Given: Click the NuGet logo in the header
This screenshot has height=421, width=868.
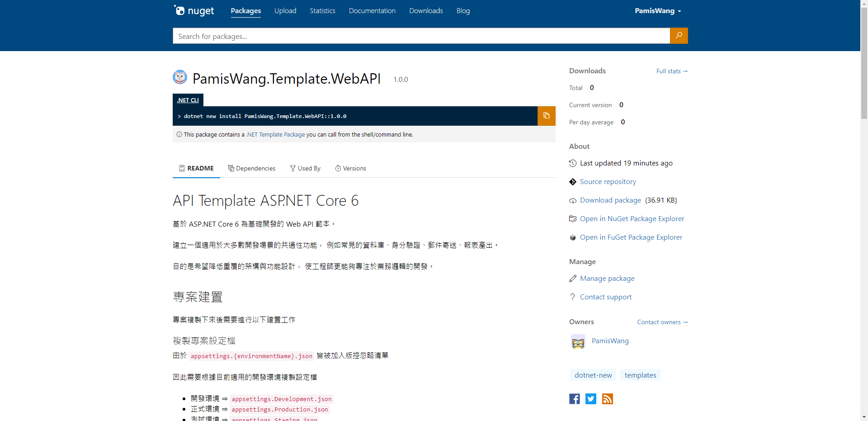Looking at the screenshot, I should [x=194, y=10].
